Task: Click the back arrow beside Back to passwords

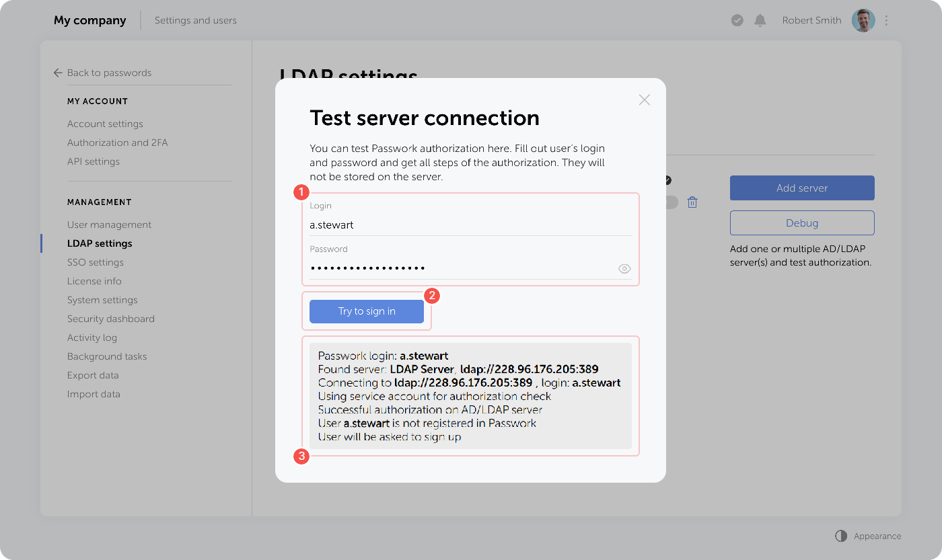Action: (x=57, y=73)
